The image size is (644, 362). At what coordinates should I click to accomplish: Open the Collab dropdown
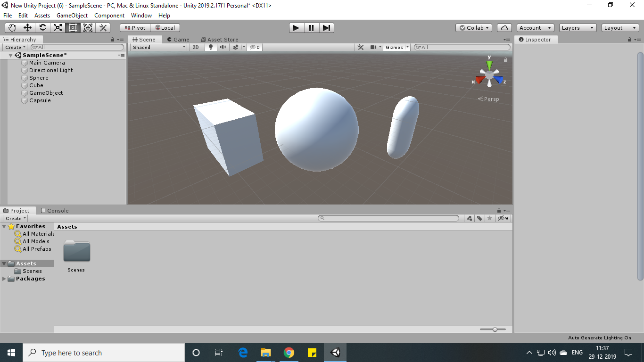point(474,28)
